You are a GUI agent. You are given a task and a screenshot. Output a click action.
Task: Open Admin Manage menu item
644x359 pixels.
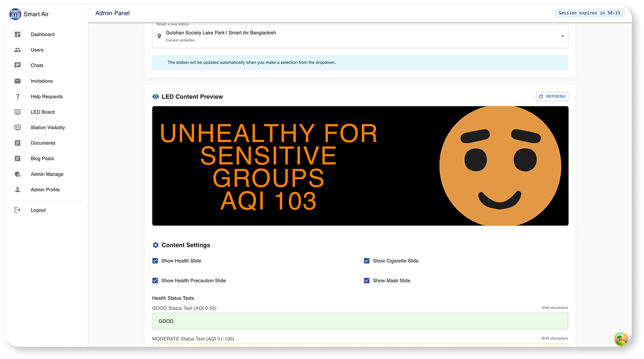coord(46,174)
